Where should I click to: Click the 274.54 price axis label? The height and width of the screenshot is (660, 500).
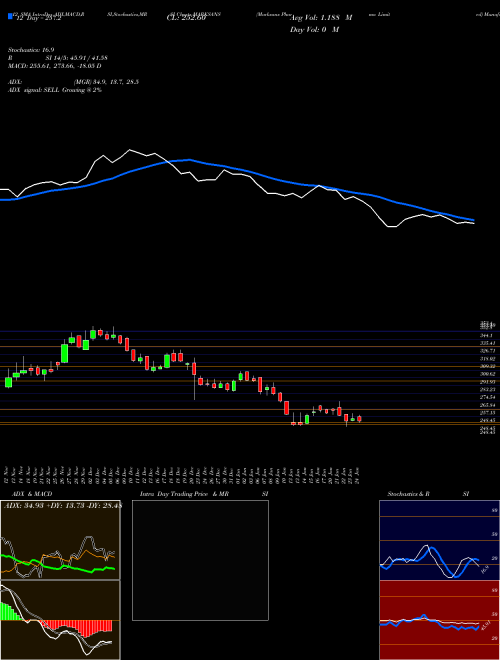point(487,397)
